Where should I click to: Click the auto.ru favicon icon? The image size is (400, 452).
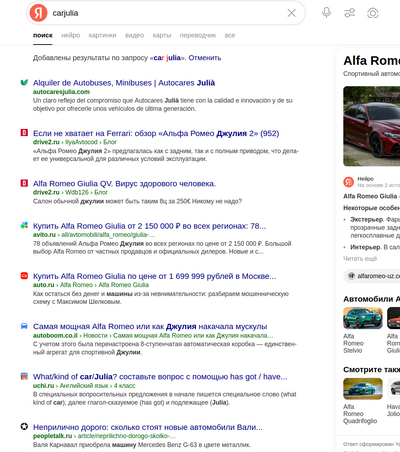(24, 276)
